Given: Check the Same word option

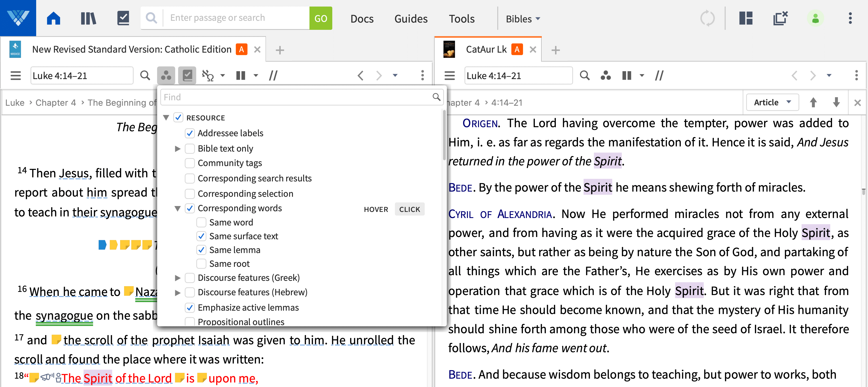Looking at the screenshot, I should (201, 222).
